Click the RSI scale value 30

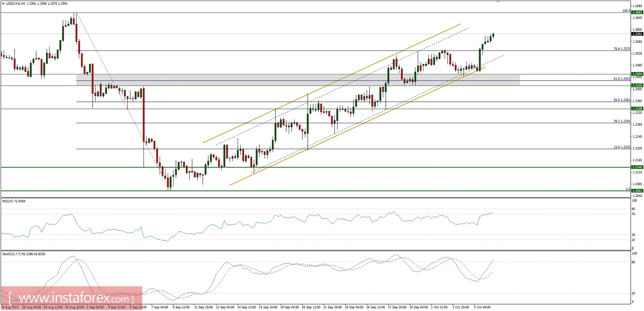(x=633, y=235)
